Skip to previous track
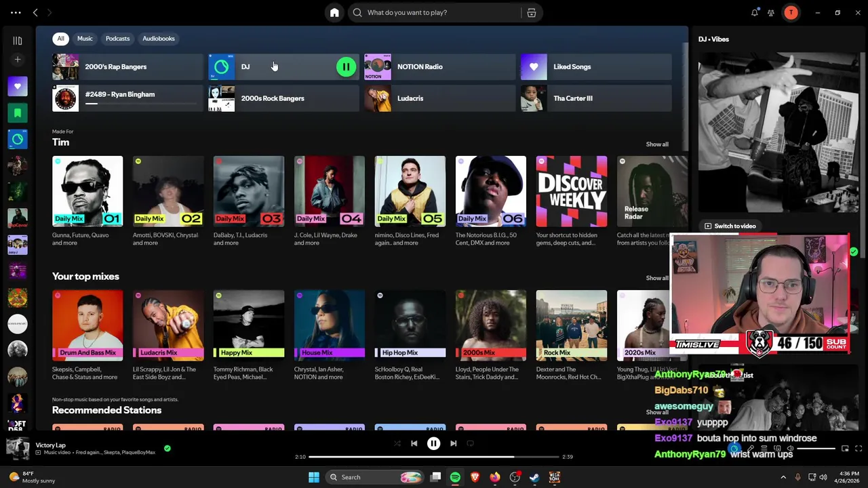868x488 pixels. pyautogui.click(x=414, y=443)
